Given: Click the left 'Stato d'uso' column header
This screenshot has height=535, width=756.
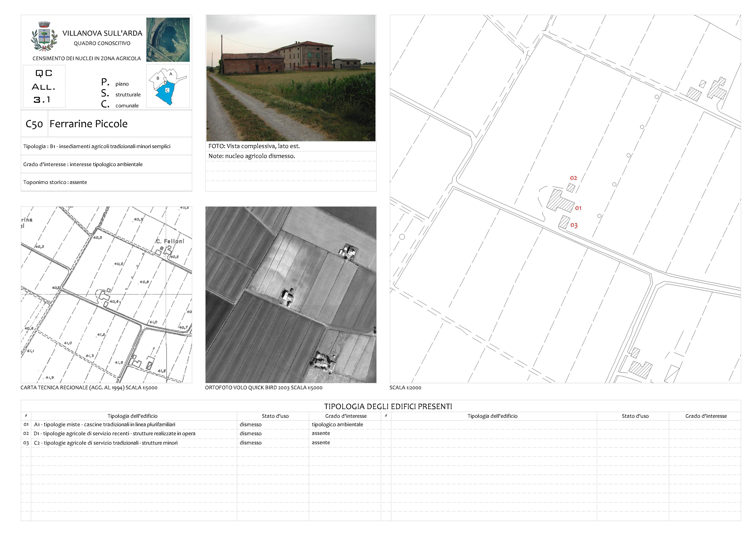Looking at the screenshot, I should coord(275,416).
